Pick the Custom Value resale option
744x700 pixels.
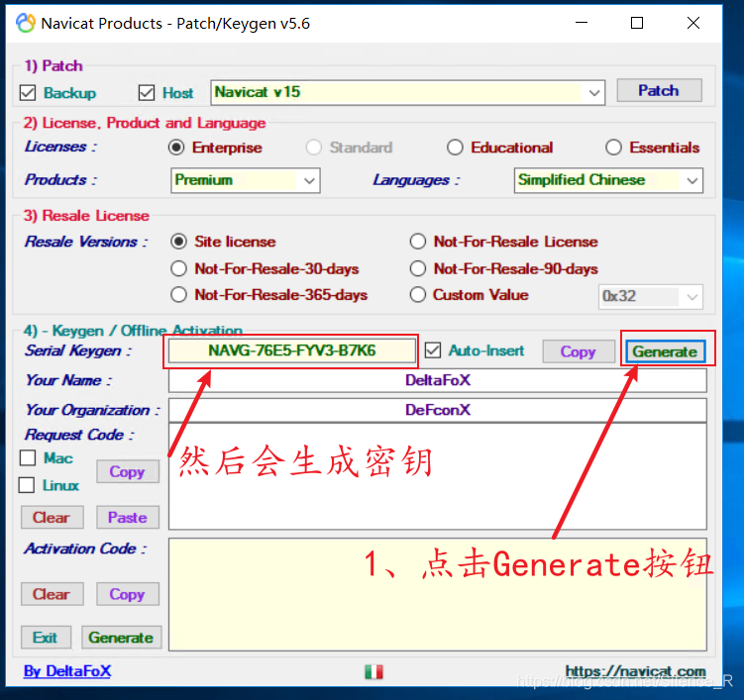(x=417, y=295)
